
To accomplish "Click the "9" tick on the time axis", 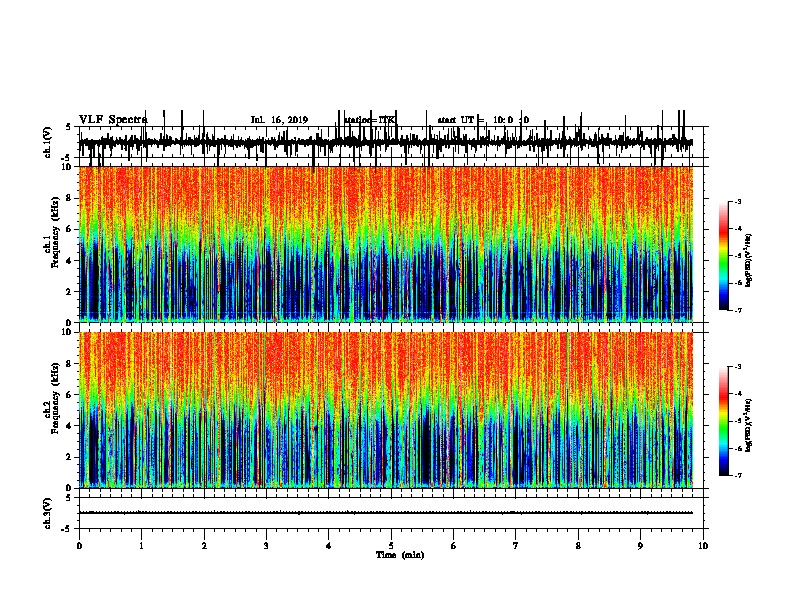I will click(x=640, y=546).
